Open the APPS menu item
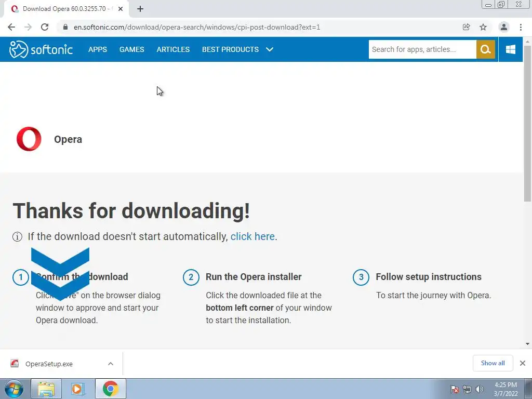The width and height of the screenshot is (532, 399). 97,49
